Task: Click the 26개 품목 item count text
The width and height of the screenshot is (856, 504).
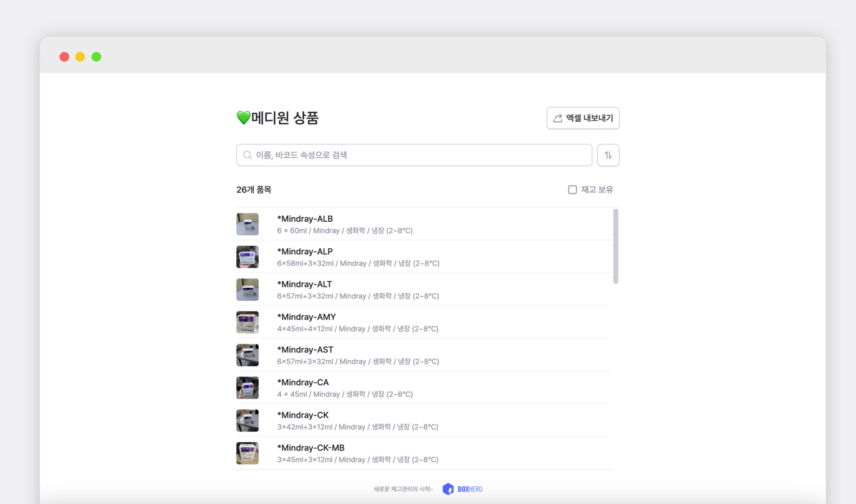Action: coord(254,190)
